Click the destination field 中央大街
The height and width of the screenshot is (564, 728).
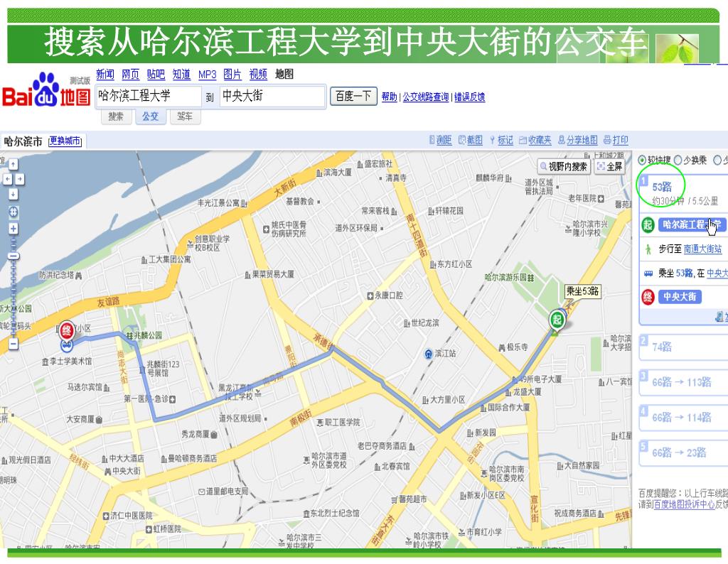pyautogui.click(x=272, y=97)
